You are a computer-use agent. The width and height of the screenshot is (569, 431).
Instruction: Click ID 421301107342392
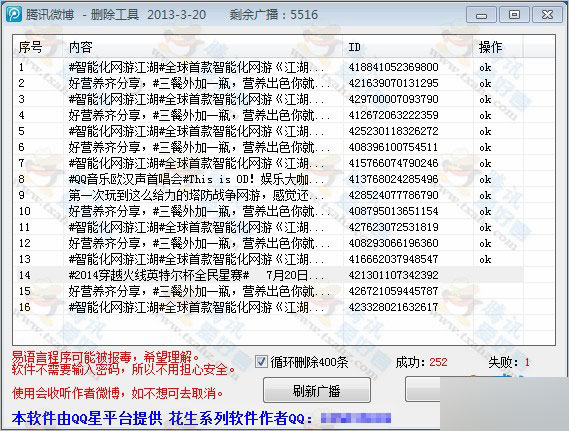pyautogui.click(x=393, y=275)
